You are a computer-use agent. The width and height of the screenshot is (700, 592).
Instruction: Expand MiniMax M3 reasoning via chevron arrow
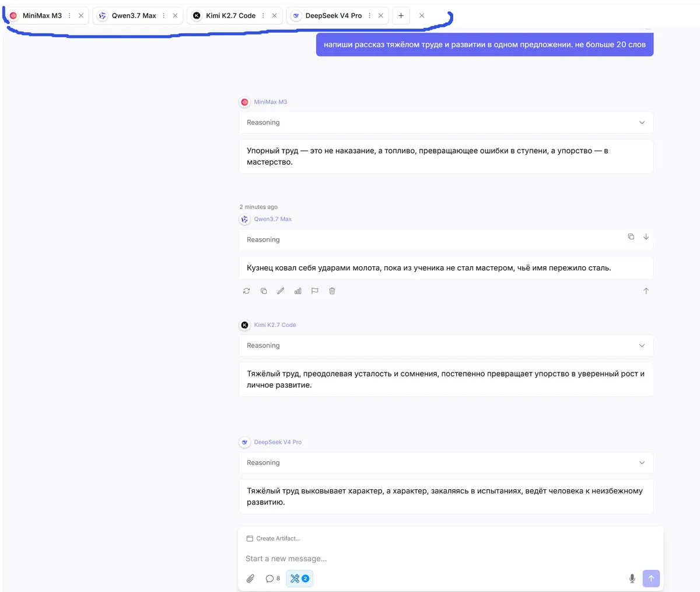pyautogui.click(x=642, y=123)
